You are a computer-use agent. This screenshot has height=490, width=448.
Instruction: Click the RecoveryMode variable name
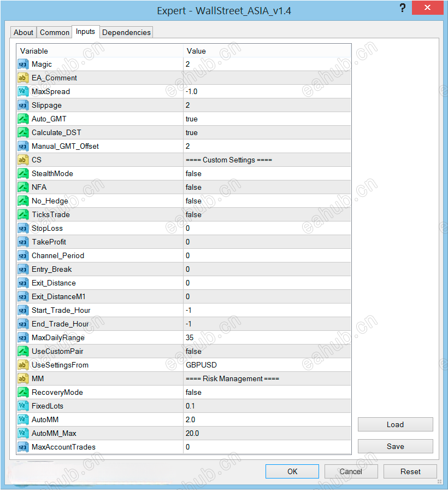(57, 393)
